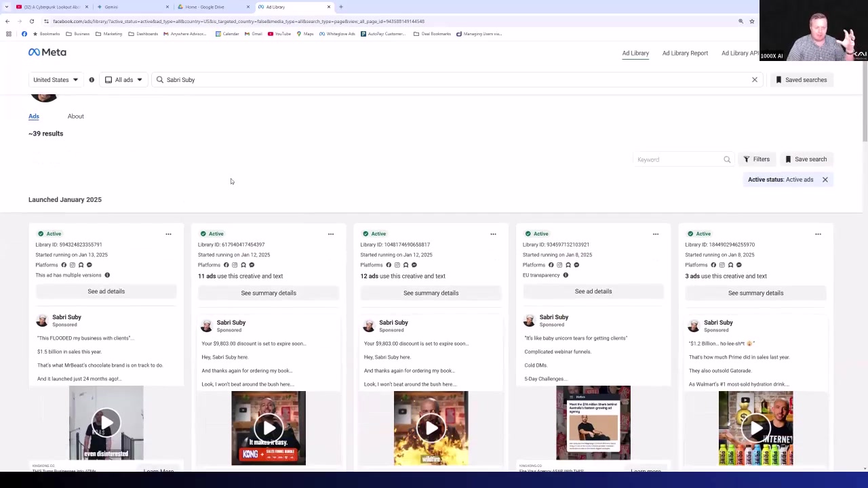Click the Saved searches bookmark button
Viewport: 868px width, 488px height.
[x=802, y=80]
